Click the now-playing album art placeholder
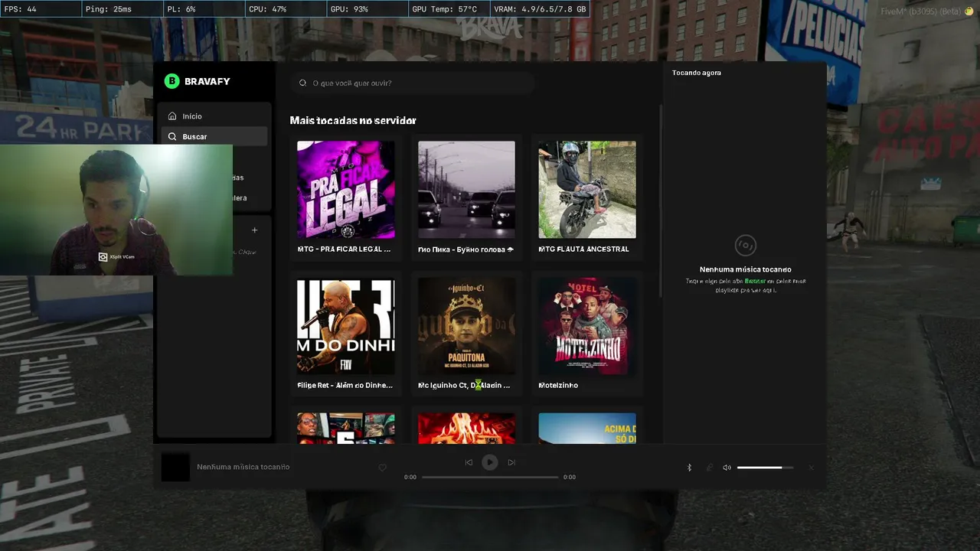980x551 pixels. coord(175,467)
